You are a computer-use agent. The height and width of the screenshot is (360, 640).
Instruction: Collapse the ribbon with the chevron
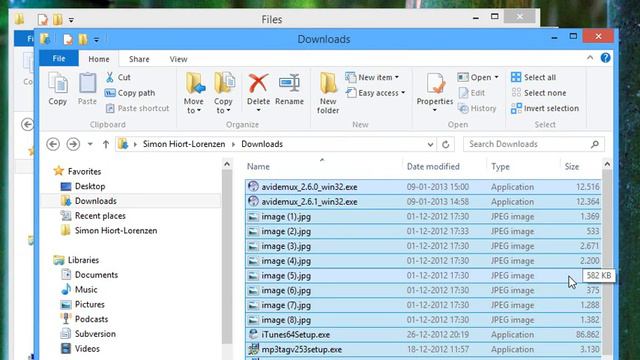coord(590,58)
